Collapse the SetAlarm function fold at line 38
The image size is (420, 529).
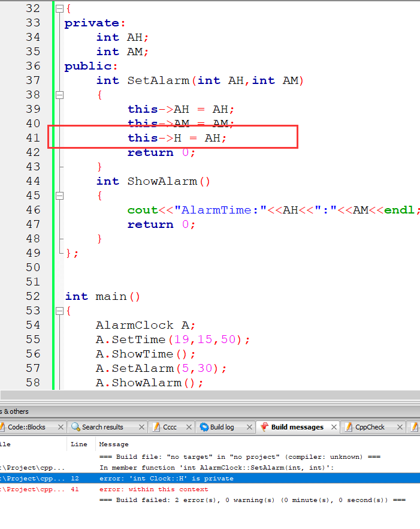[x=59, y=95]
